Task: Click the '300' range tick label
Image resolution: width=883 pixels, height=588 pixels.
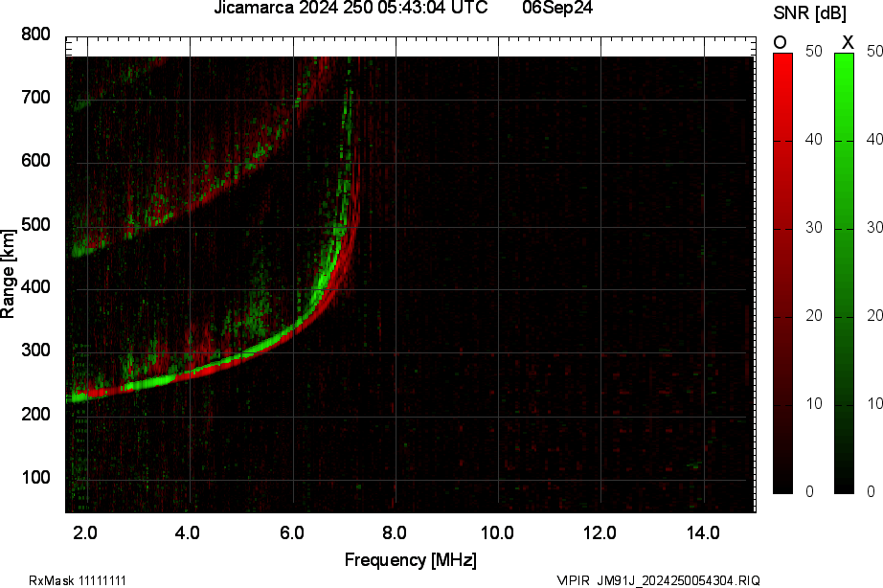Action: click(35, 351)
